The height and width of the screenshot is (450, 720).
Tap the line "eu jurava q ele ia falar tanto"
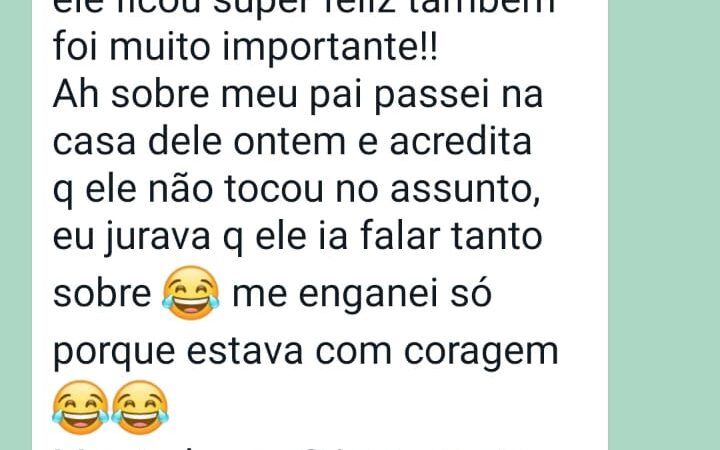pyautogui.click(x=298, y=237)
